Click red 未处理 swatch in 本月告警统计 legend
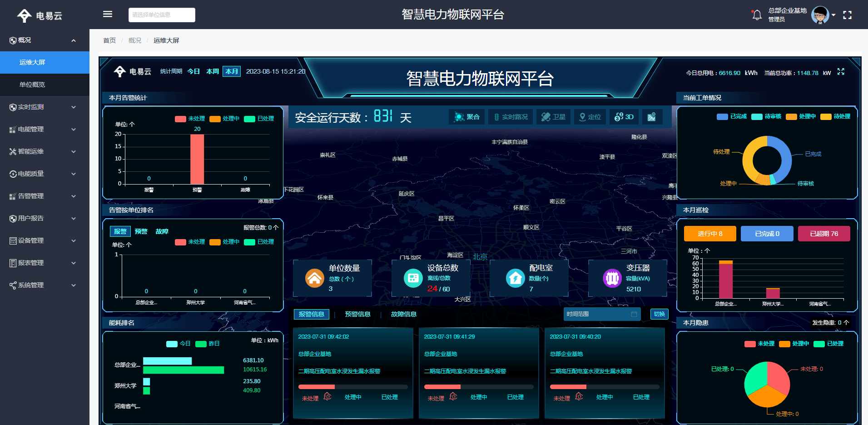 pos(180,119)
